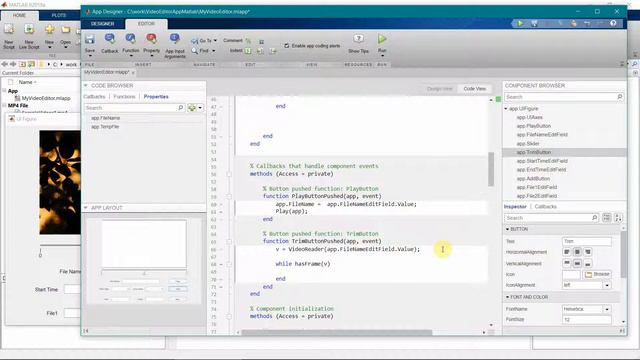Open Show Tips help icon
Screen dimensions: 640x360
tap(358, 39)
